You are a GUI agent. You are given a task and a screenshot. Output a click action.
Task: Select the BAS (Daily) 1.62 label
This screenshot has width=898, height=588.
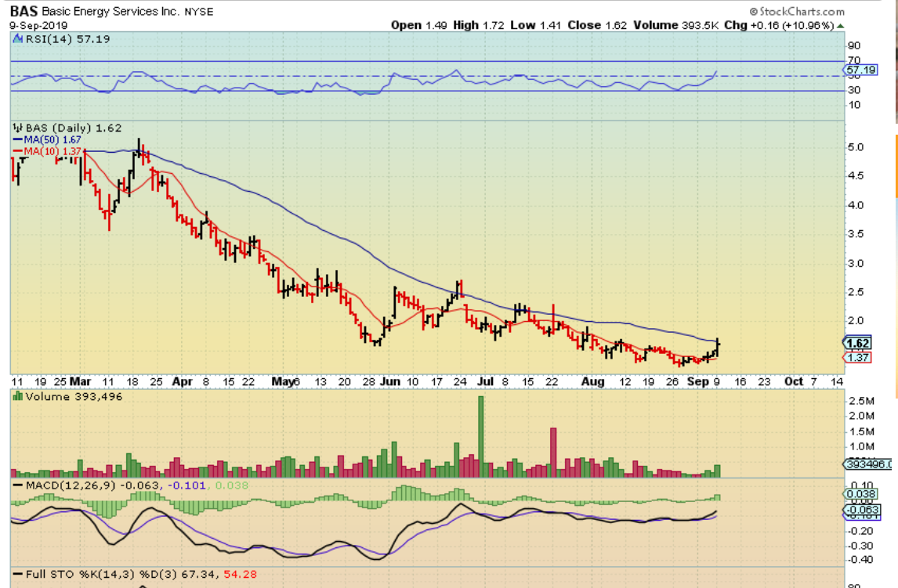click(74, 128)
